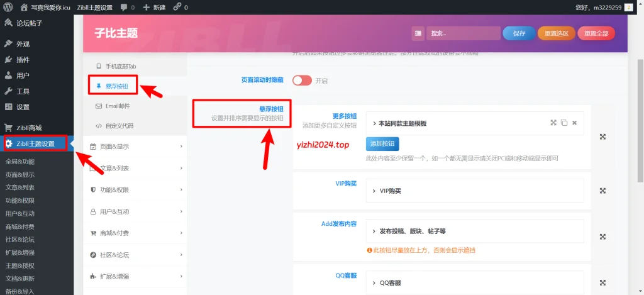The height and width of the screenshot is (295, 644).
Task: Click the 您好，m3229259 account link
Action: click(599, 8)
